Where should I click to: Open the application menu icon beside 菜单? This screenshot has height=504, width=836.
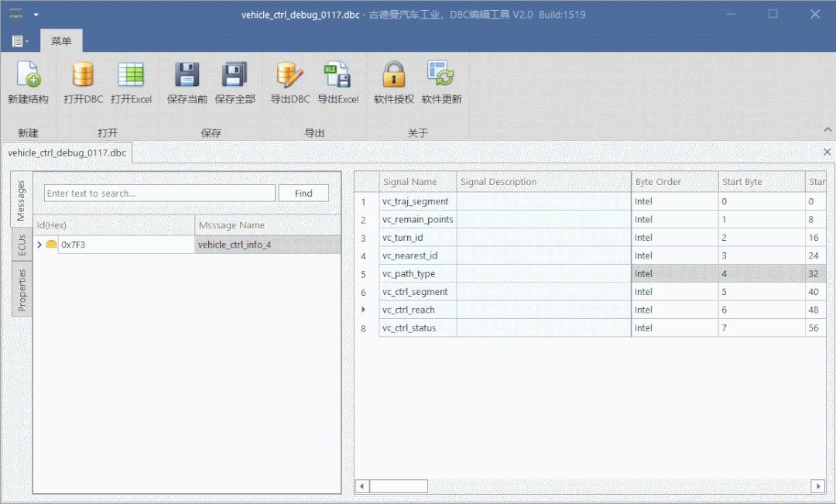(19, 41)
